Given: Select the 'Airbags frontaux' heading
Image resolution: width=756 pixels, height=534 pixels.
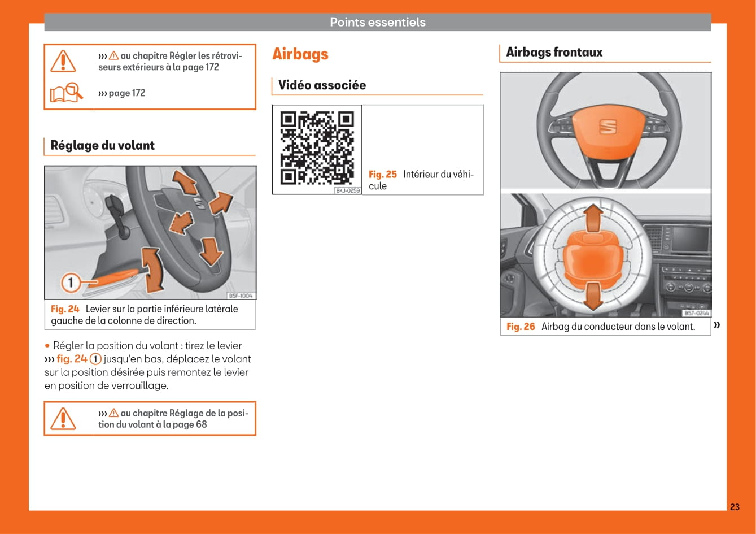Looking at the screenshot, I should [554, 52].
